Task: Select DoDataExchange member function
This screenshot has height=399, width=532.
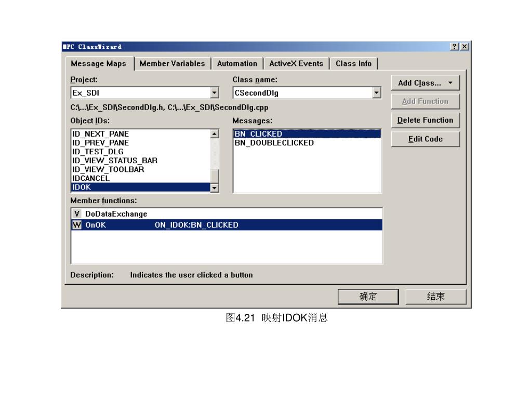Action: pos(227,214)
